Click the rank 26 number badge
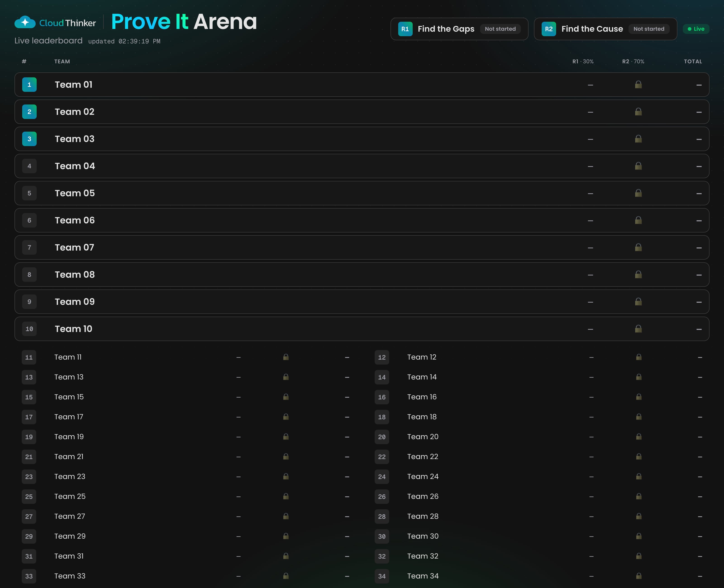This screenshot has height=588, width=724. pos(382,497)
